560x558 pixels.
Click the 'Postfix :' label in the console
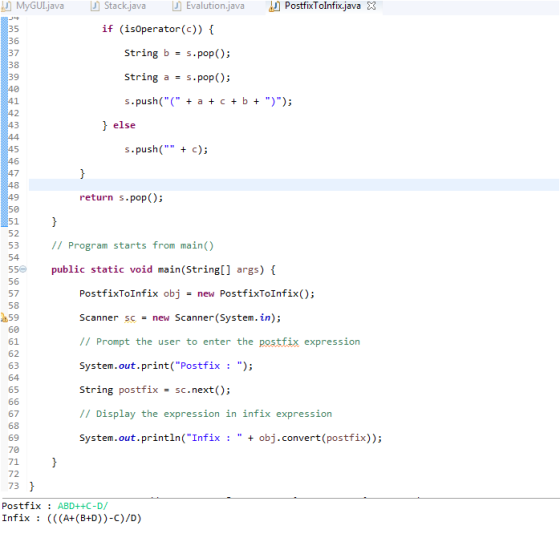coord(26,506)
